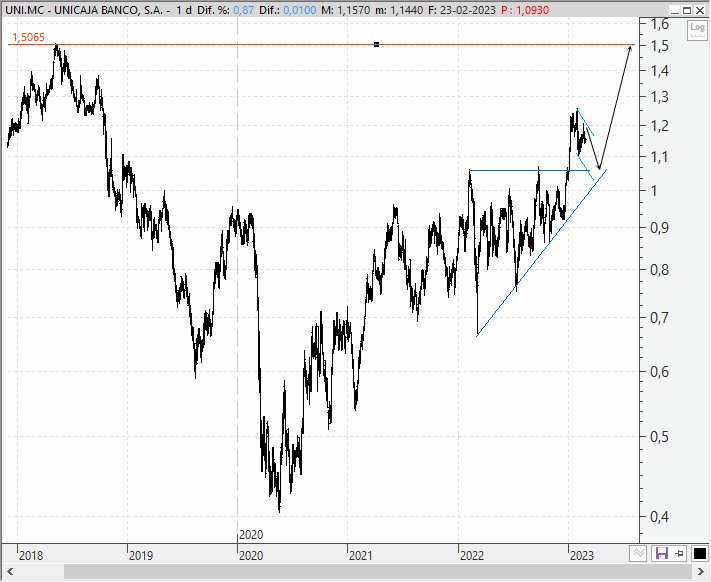Click the 1,2 price axis label
Image resolution: width=711 pixels, height=582 pixels.
tap(660, 126)
